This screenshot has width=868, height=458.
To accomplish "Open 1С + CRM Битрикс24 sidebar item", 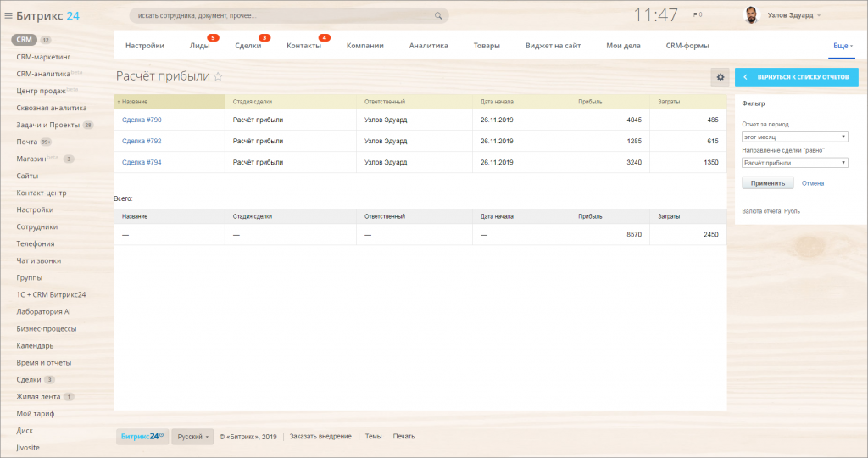I will coord(51,294).
